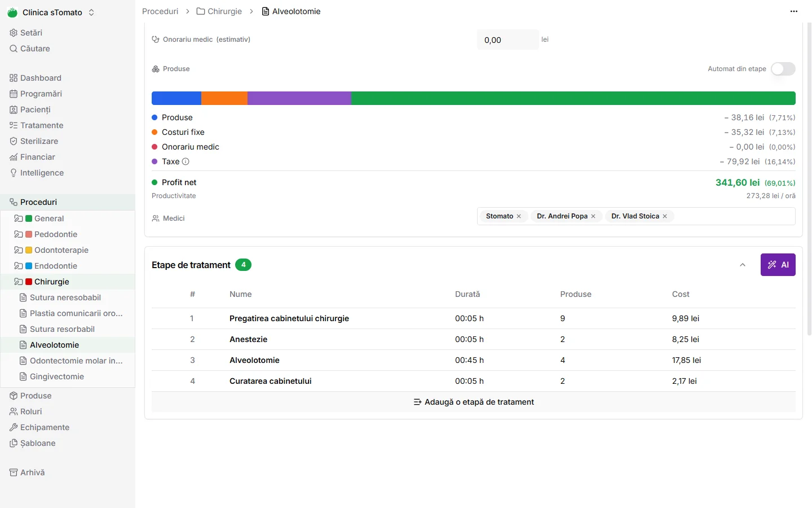Collapse the Chirurgie folder in sidebar

(19, 282)
